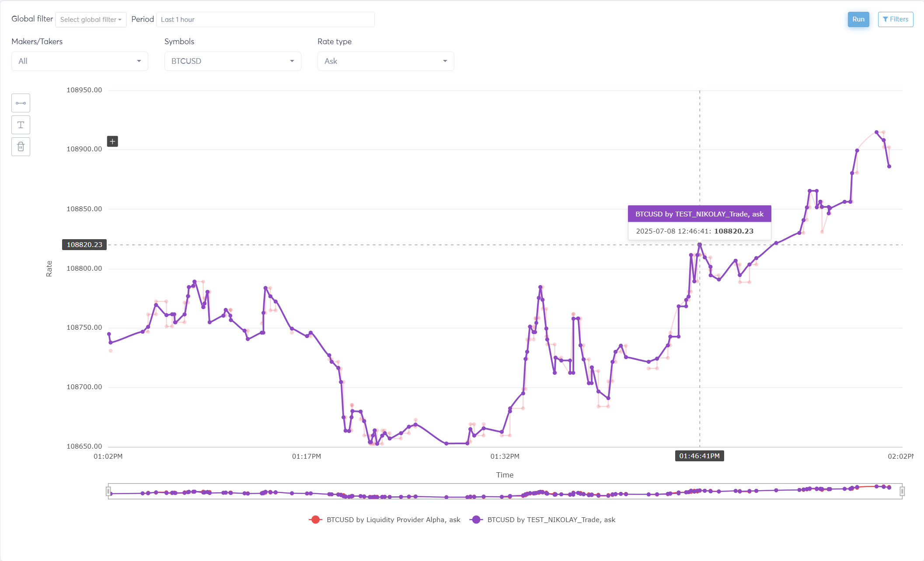Select the line drawing tool icon

(x=21, y=103)
